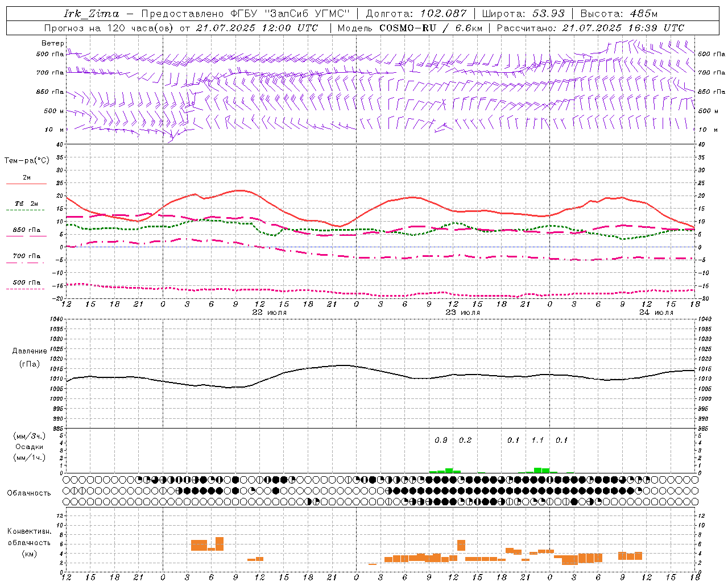Click the line sample under the "Td 2м" legend
Screen dimensions: 728x582
tap(26, 210)
